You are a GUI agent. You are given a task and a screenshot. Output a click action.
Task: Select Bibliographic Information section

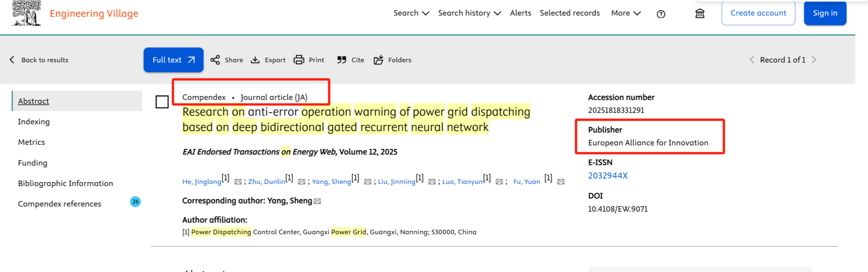click(x=66, y=183)
